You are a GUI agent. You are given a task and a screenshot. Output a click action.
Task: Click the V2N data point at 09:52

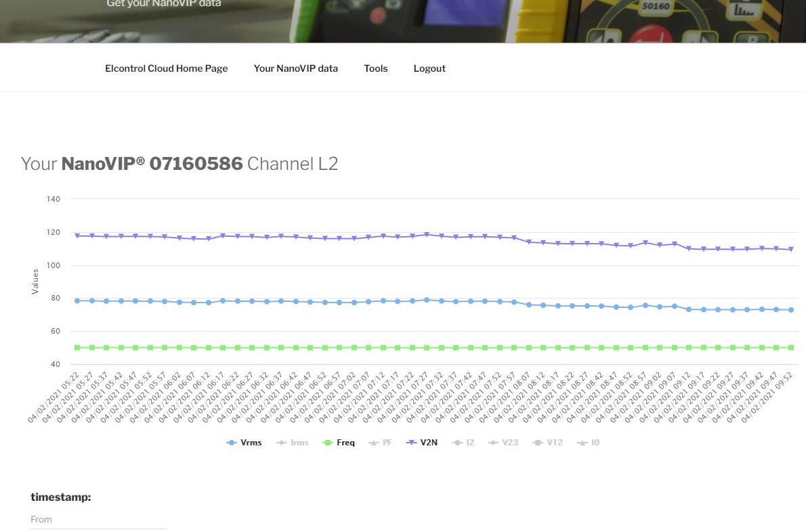790,250
